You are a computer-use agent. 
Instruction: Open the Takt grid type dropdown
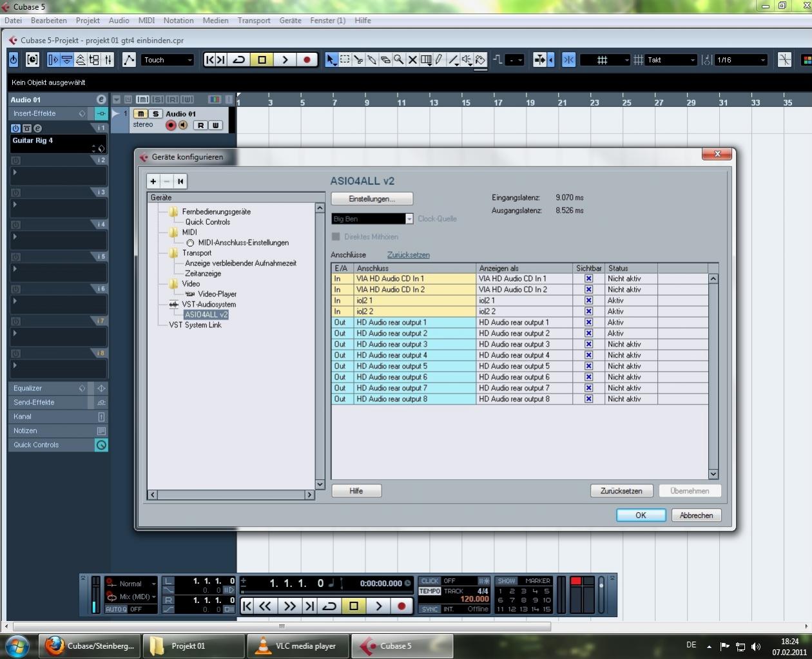click(x=672, y=60)
